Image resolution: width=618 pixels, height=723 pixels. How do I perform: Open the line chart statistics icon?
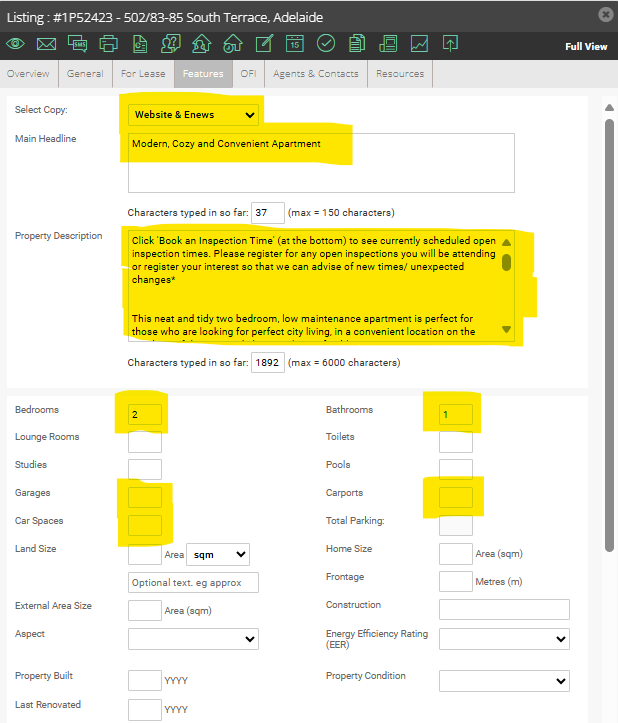[x=419, y=44]
